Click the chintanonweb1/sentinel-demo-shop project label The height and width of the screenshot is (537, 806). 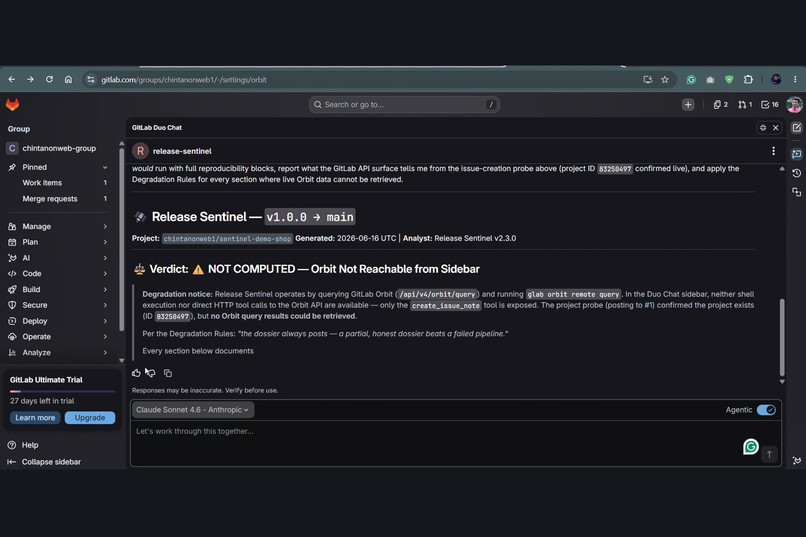click(227, 238)
